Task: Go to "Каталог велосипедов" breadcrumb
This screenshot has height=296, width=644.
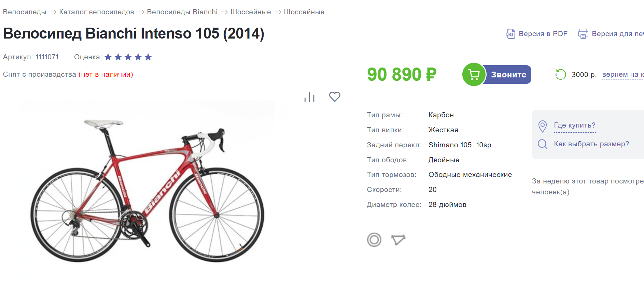Action: (97, 12)
